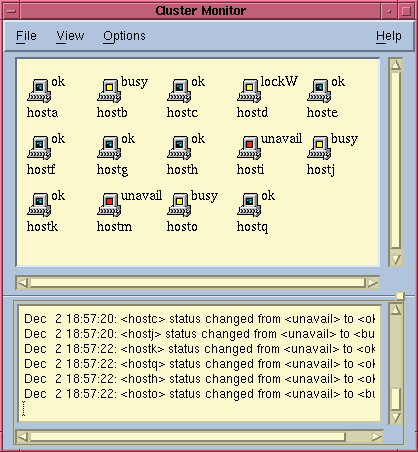418x452 pixels.
Task: Click the hostq host icon
Action: pos(249,205)
